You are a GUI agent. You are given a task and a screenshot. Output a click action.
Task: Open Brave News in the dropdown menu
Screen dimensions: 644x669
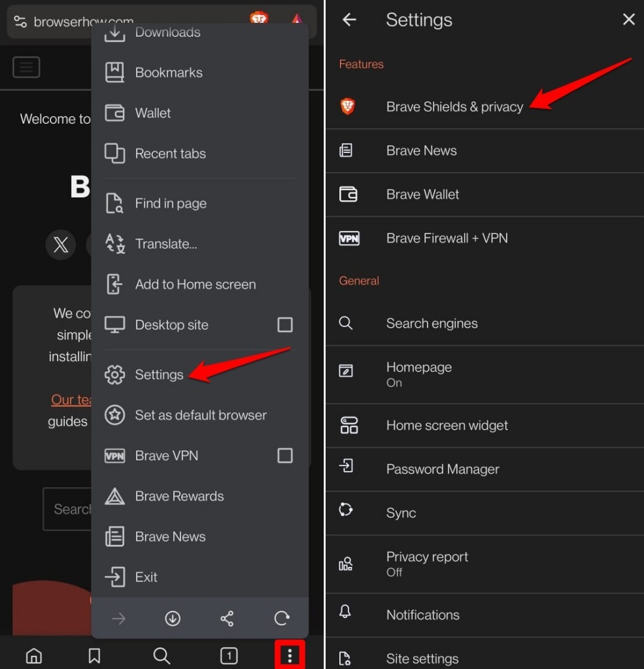[x=199, y=537]
